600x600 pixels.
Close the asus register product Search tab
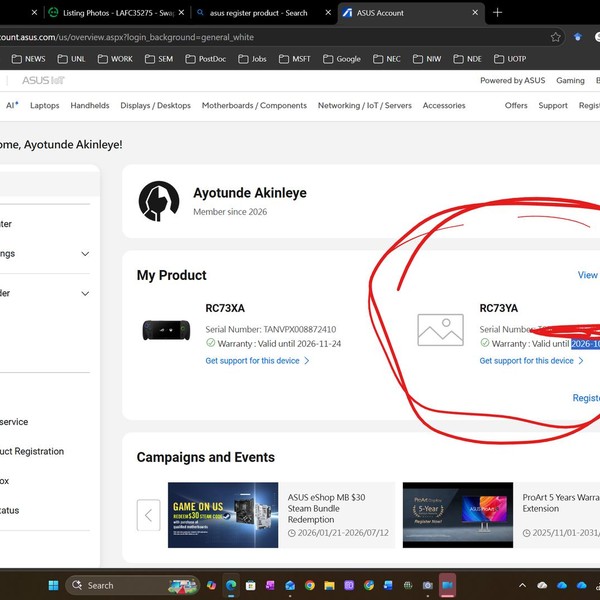pos(328,13)
